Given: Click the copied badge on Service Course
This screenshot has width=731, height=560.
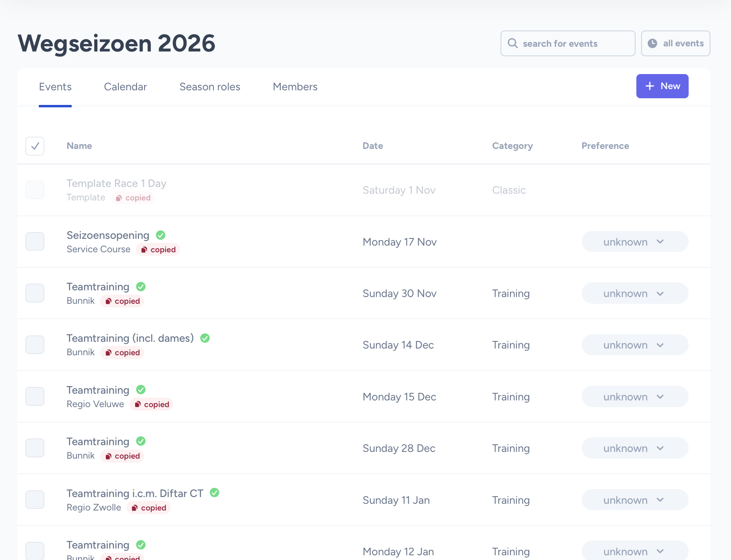Looking at the screenshot, I should click(x=158, y=250).
